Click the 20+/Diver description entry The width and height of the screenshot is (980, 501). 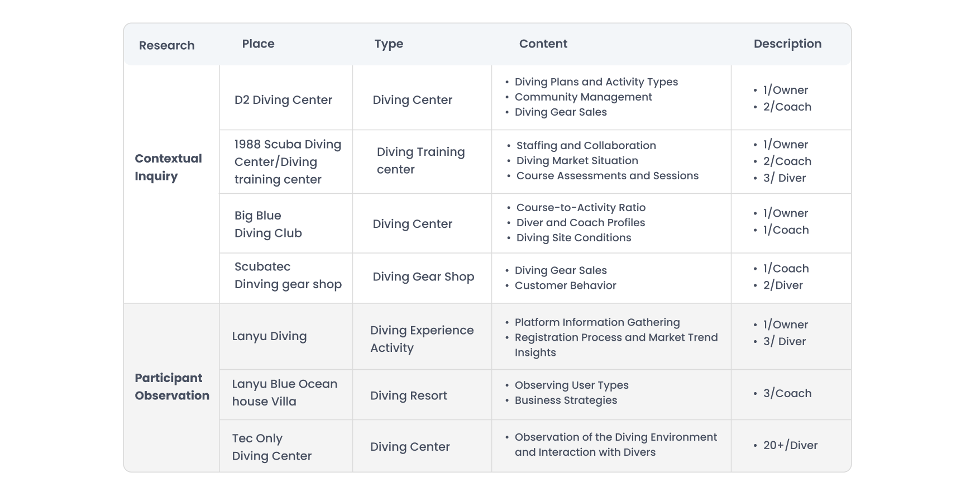coord(790,445)
